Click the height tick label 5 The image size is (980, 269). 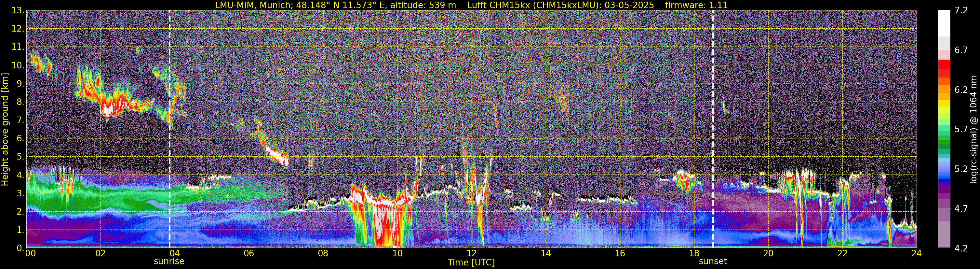20,157
